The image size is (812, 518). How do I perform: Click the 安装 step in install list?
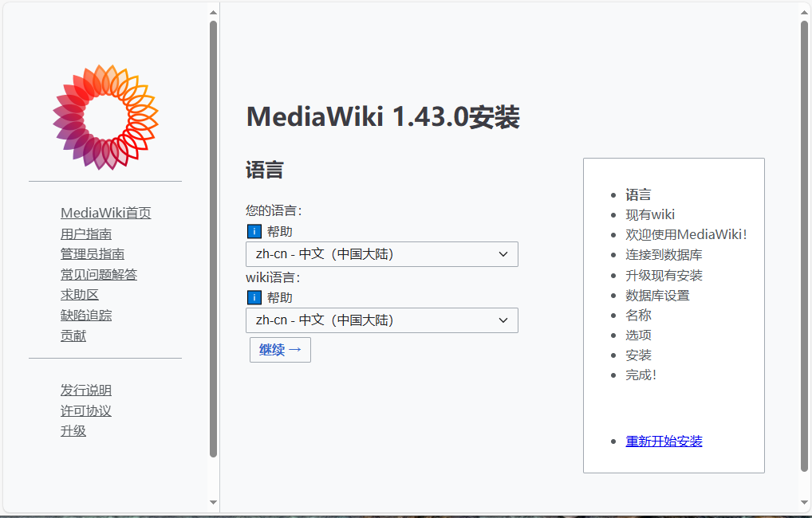638,355
